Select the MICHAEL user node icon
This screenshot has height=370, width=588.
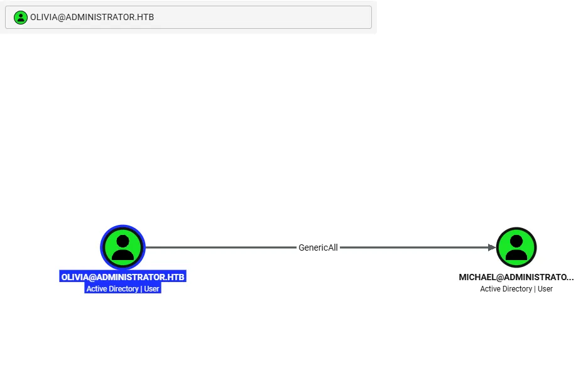pyautogui.click(x=516, y=248)
